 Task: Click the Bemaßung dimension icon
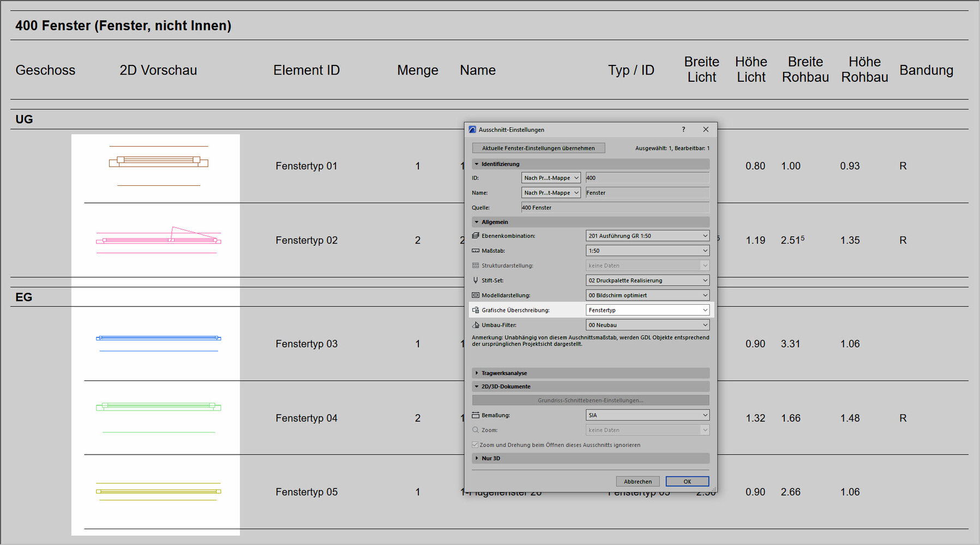pyautogui.click(x=476, y=415)
